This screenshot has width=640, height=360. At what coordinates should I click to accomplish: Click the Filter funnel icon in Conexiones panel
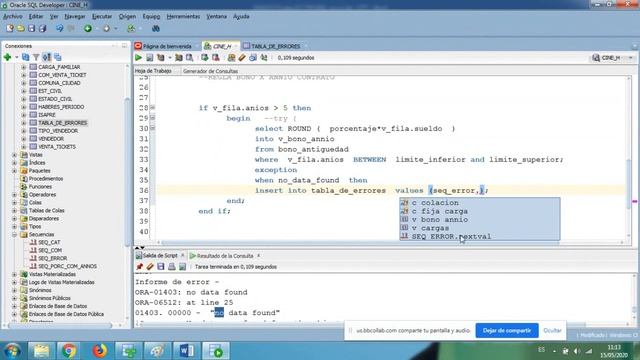36,57
